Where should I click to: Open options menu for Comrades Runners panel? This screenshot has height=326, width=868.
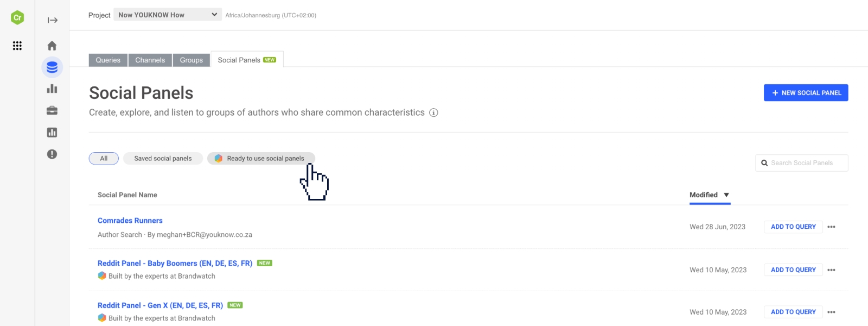pos(832,227)
